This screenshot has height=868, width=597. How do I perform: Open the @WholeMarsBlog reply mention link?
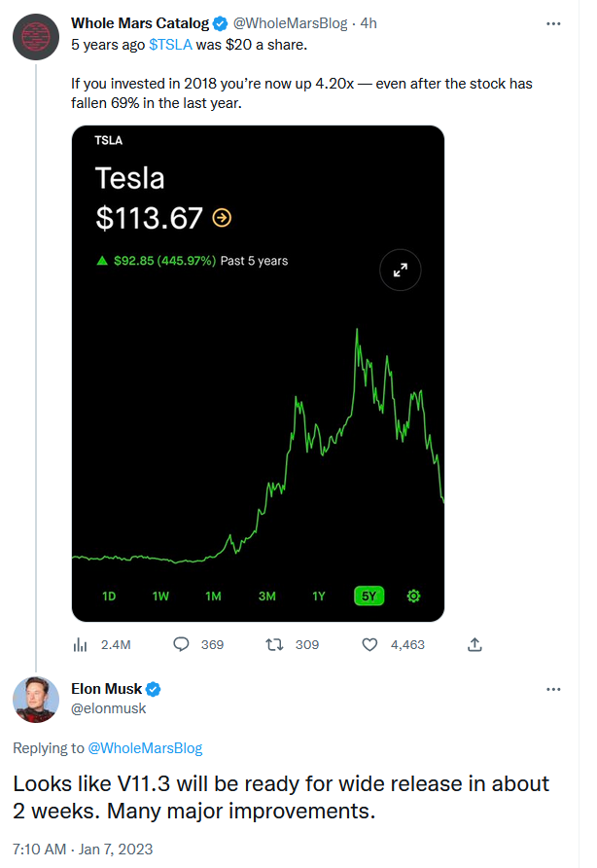point(145,748)
